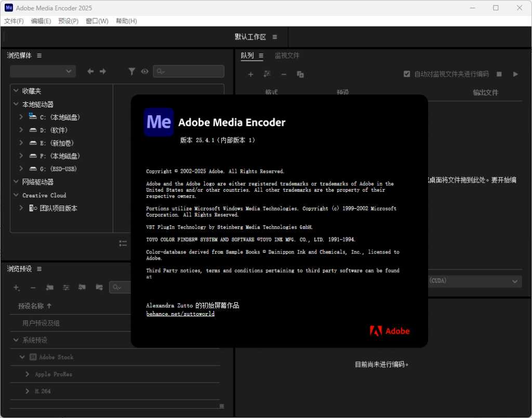532x418 pixels.
Task: Open the behance.net/zuttoworld link
Action: click(x=180, y=314)
